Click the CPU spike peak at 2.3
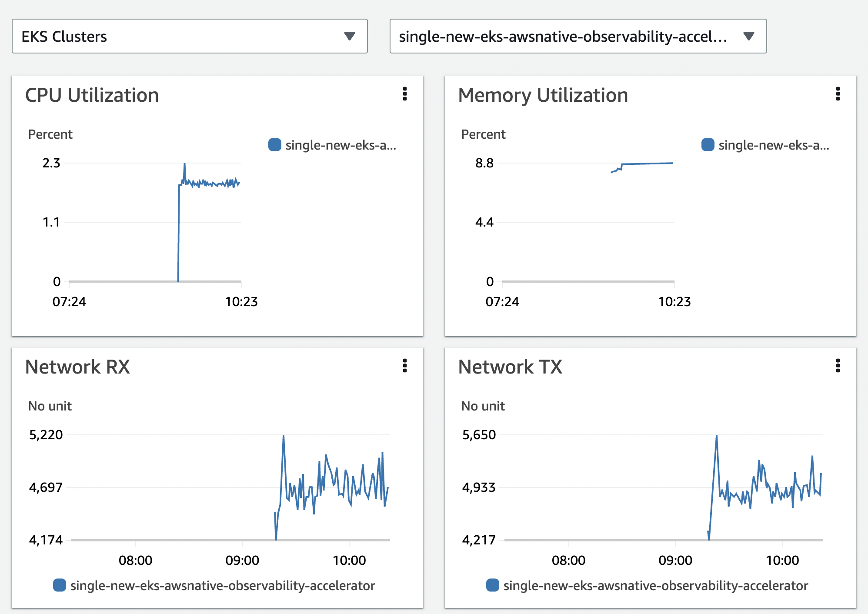Viewport: 868px width, 614px height. point(184,164)
